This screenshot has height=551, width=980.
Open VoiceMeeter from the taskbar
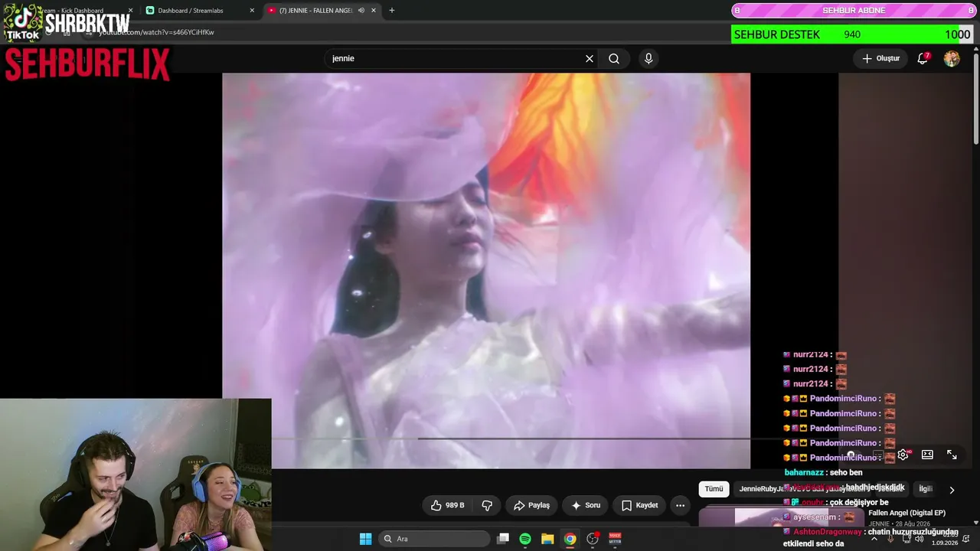[x=615, y=539]
